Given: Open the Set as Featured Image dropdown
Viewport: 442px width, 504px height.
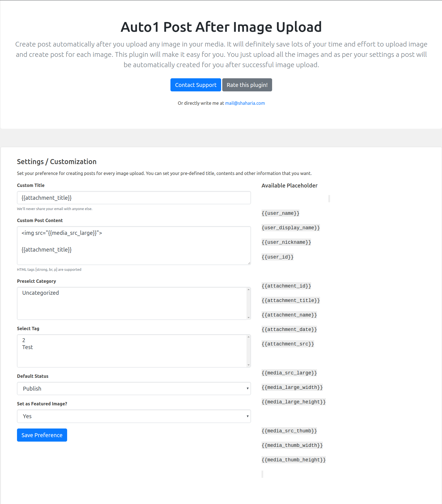Looking at the screenshot, I should (x=134, y=416).
